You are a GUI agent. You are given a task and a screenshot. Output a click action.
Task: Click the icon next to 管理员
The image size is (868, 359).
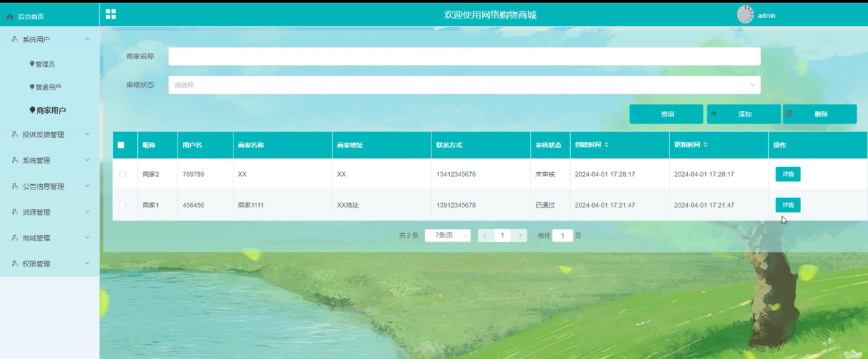coord(31,64)
